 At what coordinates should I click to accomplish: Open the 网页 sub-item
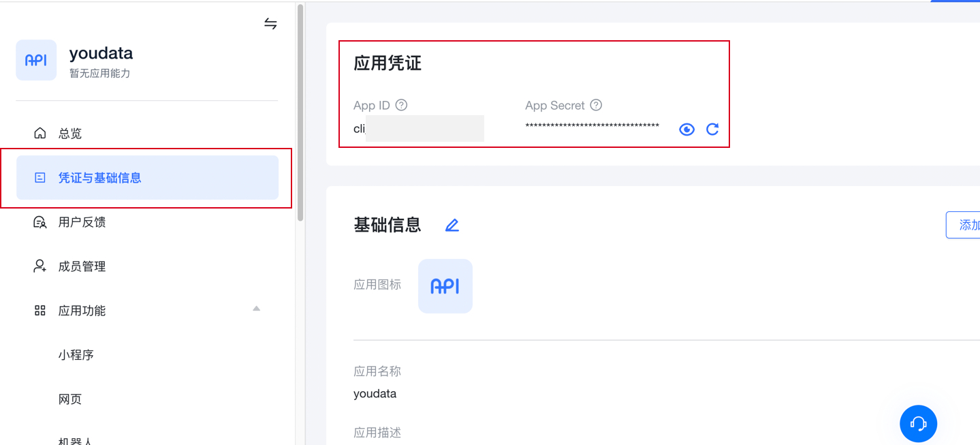point(69,399)
